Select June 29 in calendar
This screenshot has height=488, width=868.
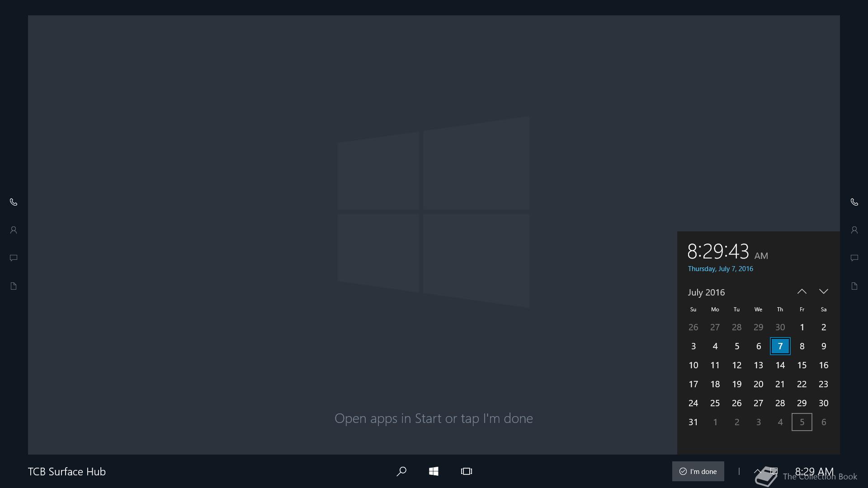(759, 327)
